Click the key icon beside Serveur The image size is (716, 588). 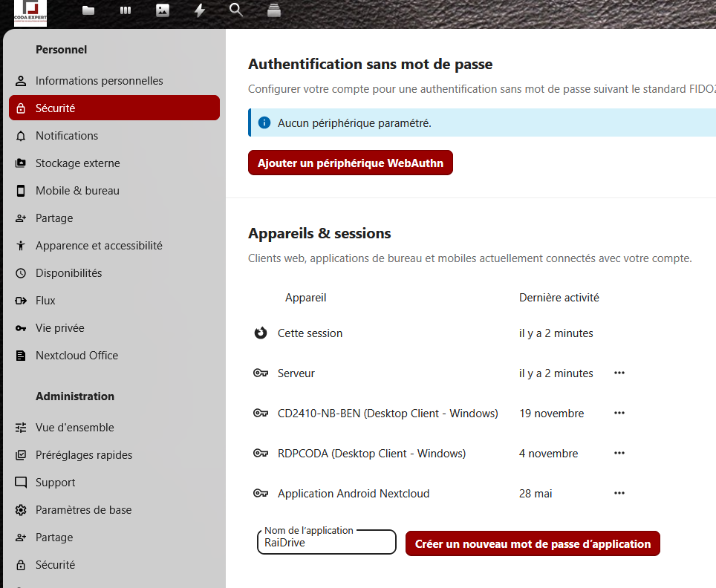[260, 373]
